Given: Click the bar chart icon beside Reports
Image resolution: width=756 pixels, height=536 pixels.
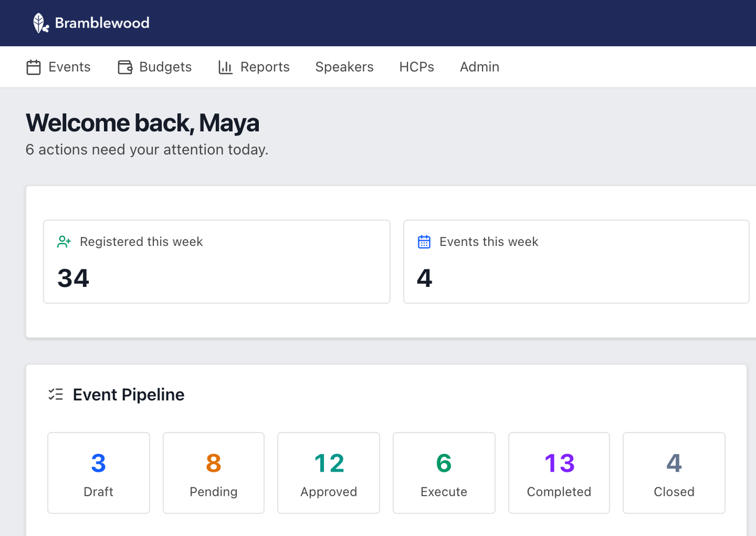Looking at the screenshot, I should tap(226, 67).
